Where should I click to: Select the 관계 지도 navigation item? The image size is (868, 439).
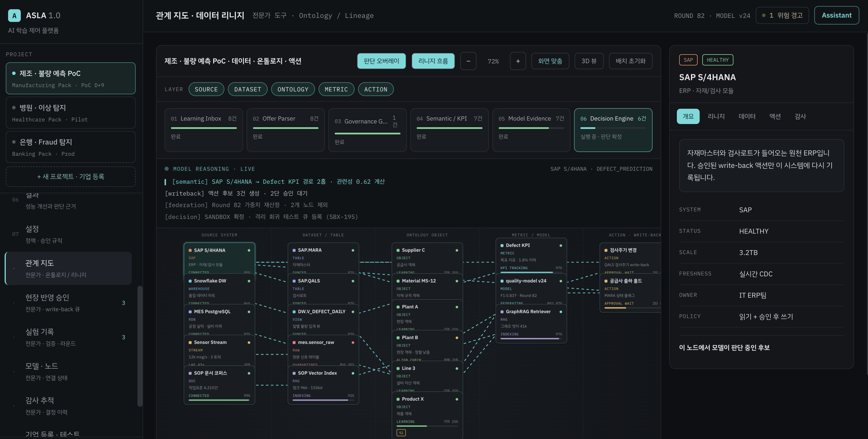coord(68,269)
